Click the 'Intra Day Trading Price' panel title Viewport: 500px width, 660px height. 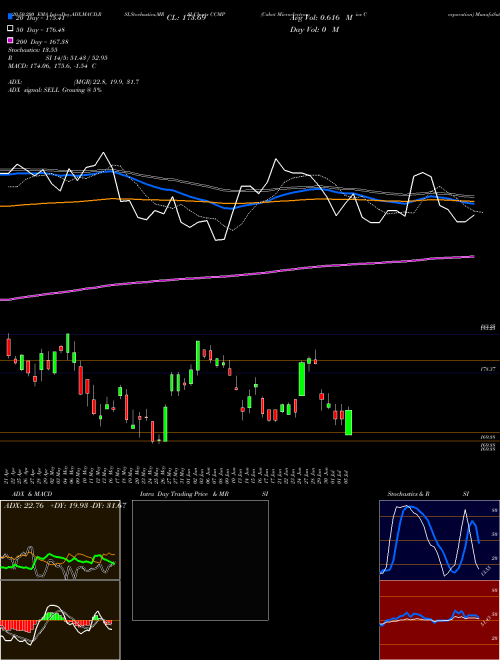[174, 494]
